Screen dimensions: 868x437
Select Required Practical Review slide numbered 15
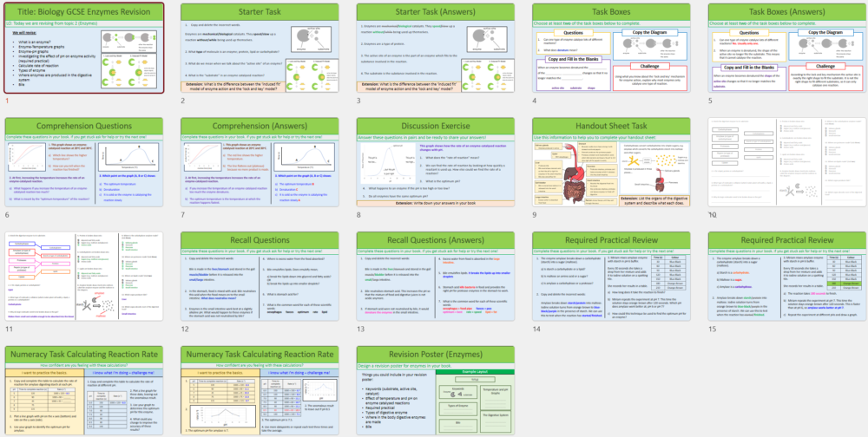click(787, 277)
